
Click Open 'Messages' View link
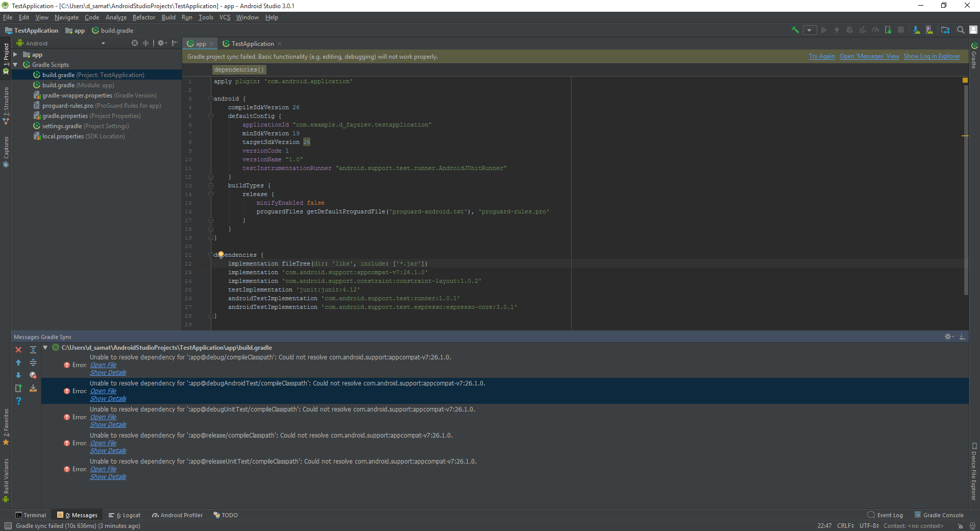869,57
